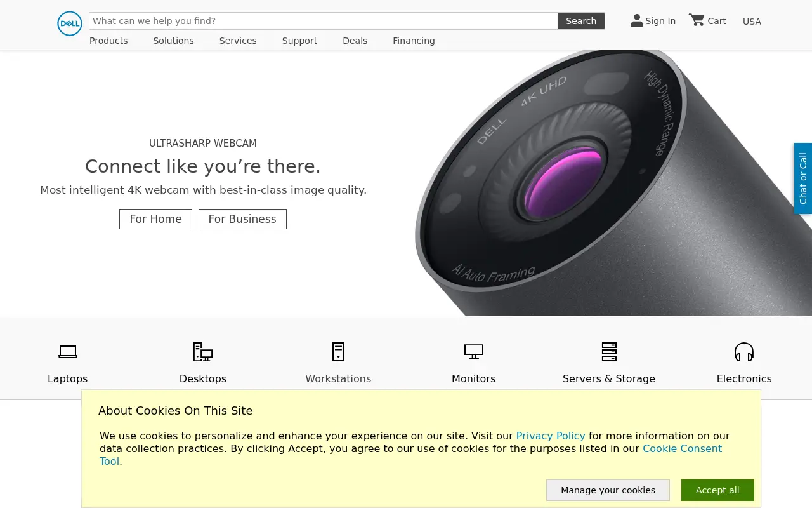The width and height of the screenshot is (812, 508).
Task: Open the Solutions menu
Action: 173,41
